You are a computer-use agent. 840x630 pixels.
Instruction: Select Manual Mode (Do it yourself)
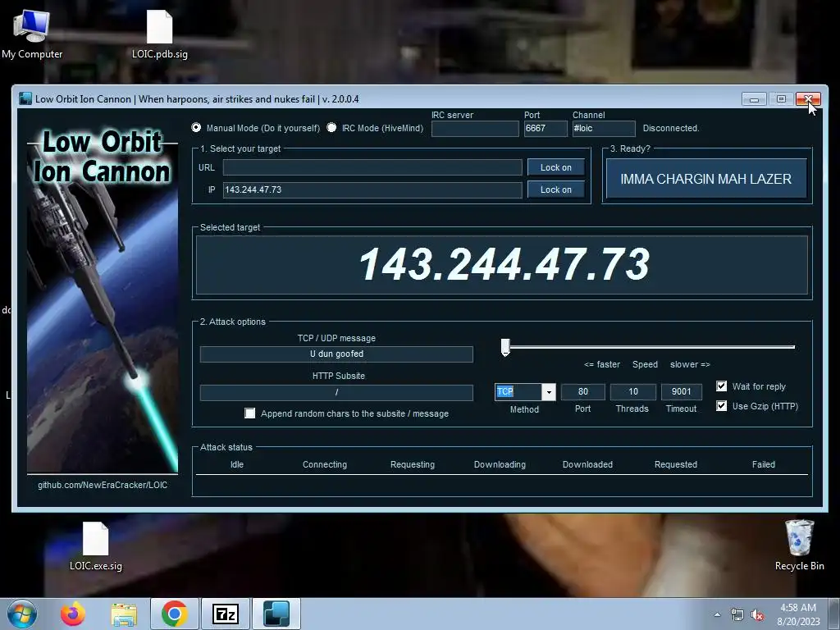(196, 127)
